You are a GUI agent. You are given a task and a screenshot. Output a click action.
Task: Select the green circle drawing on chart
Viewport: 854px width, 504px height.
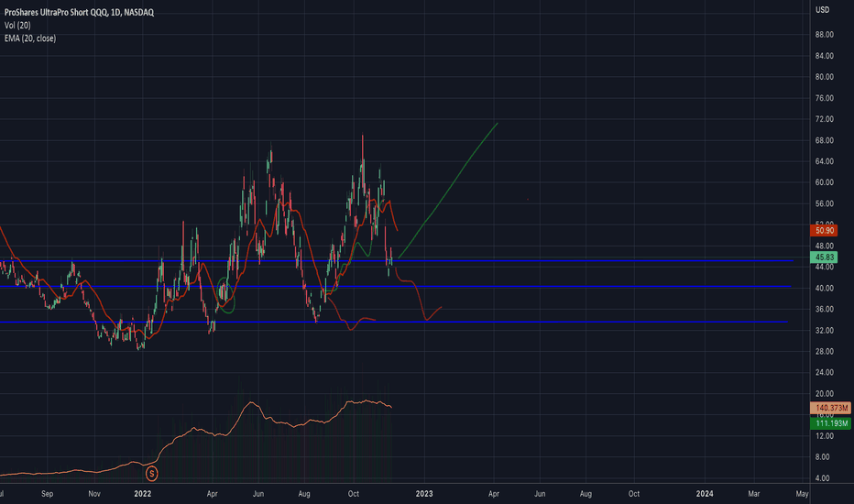tap(226, 295)
